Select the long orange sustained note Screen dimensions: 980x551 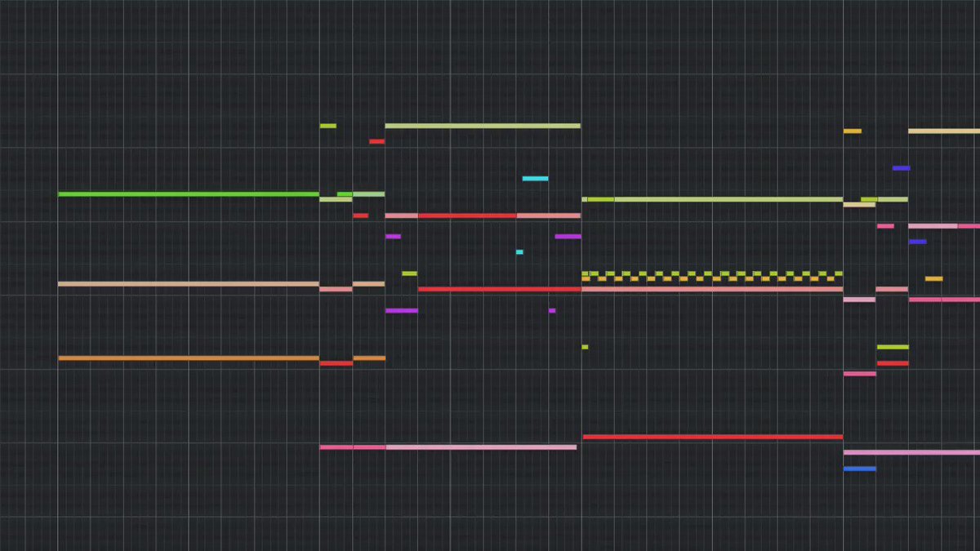pos(189,358)
